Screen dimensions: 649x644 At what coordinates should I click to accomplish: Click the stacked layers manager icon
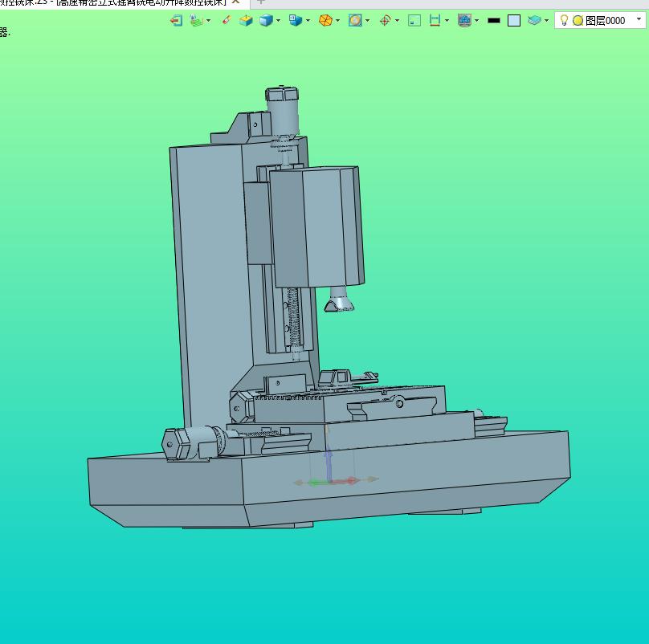[535, 20]
